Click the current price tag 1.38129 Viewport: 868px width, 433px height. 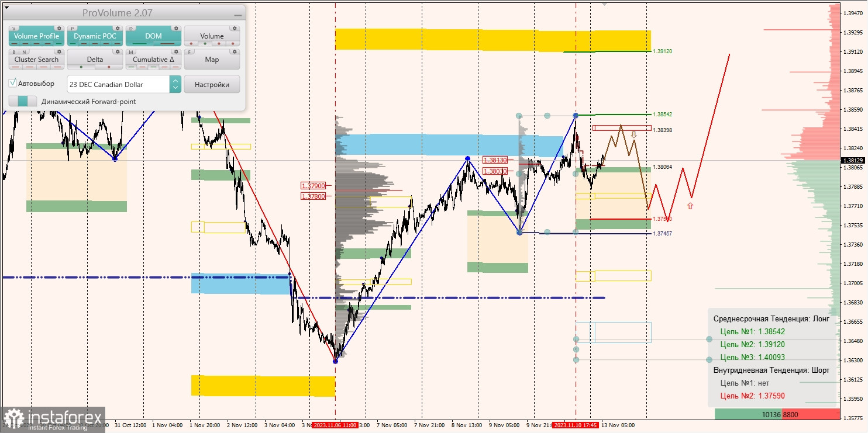click(854, 160)
